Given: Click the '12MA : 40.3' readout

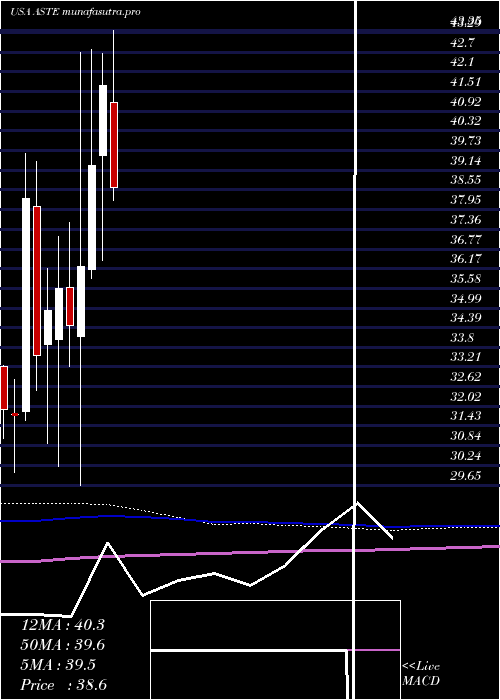Looking at the screenshot, I should 62,625.
